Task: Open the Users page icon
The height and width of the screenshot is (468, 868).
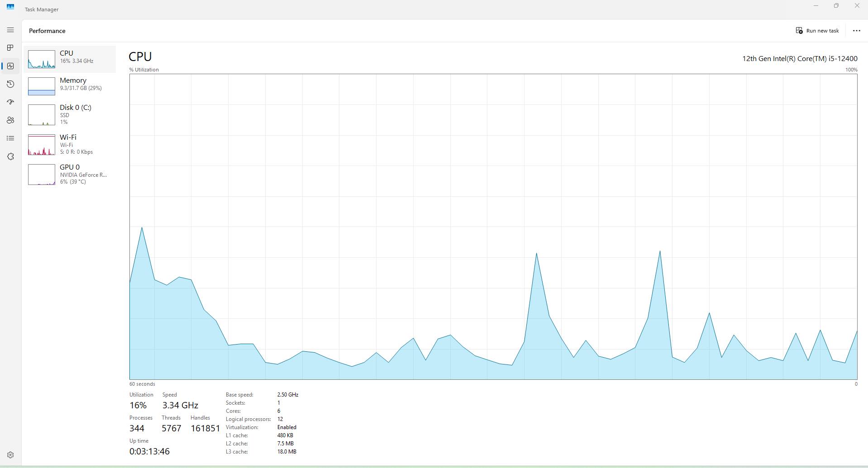Action: [x=10, y=120]
